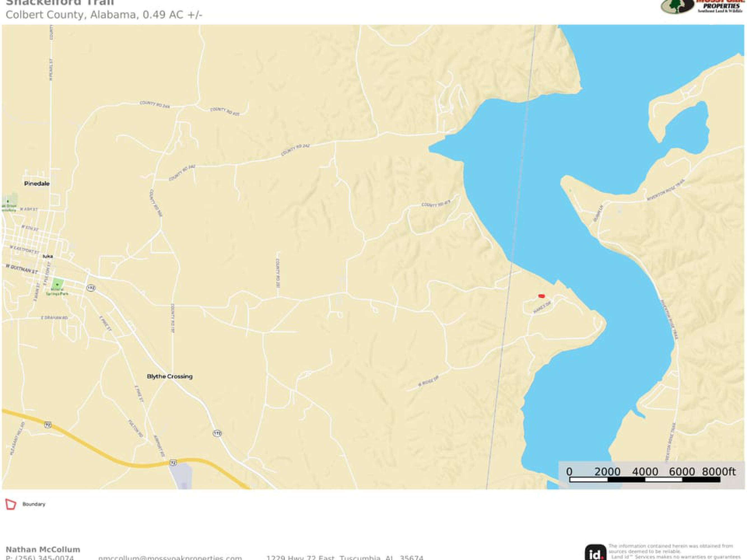
Task: Click the 1229 Hwy 72 East address
Action: tap(345, 557)
